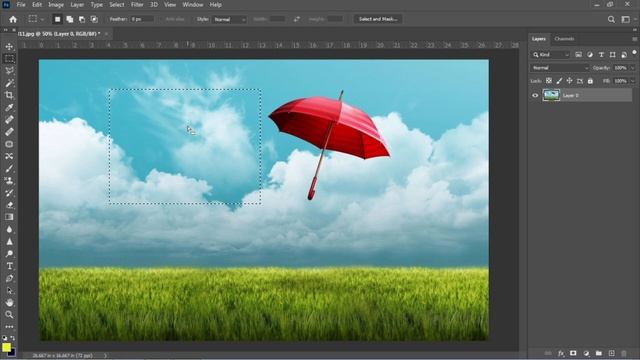The height and width of the screenshot is (360, 640).
Task: Create new fill or adjustment layer
Action: (x=586, y=353)
